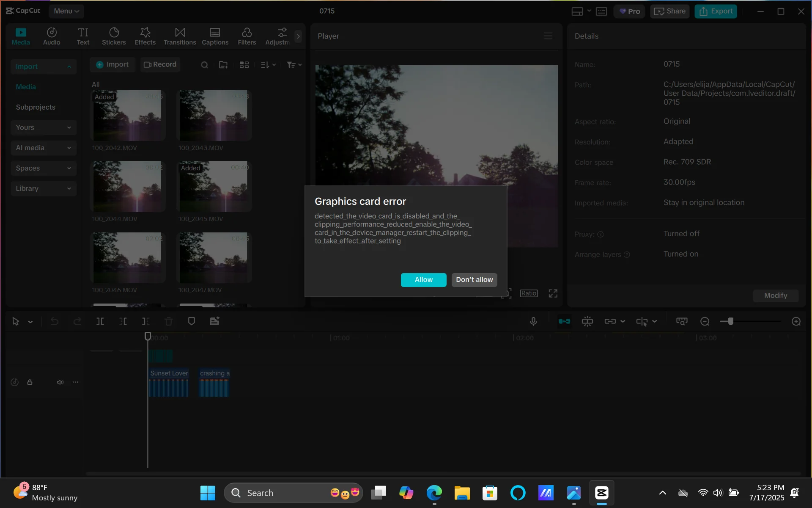Click the timeline zoom in icon
This screenshot has height=508, width=812.
796,322
